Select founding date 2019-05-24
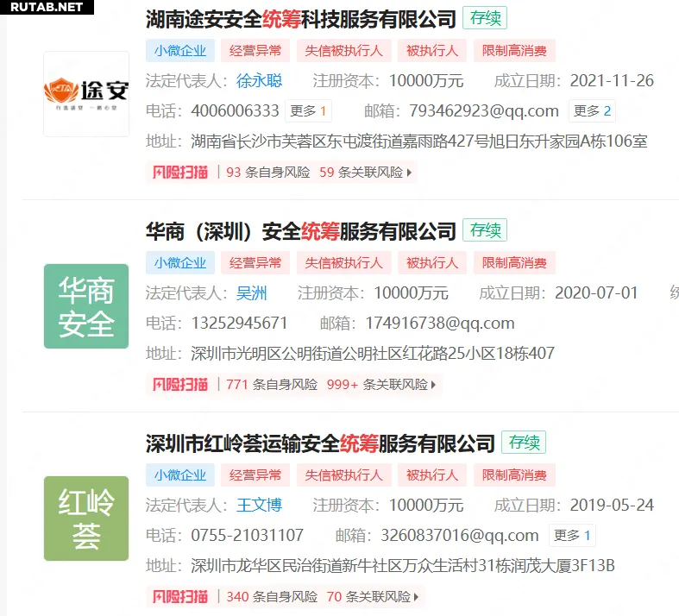 click(612, 506)
